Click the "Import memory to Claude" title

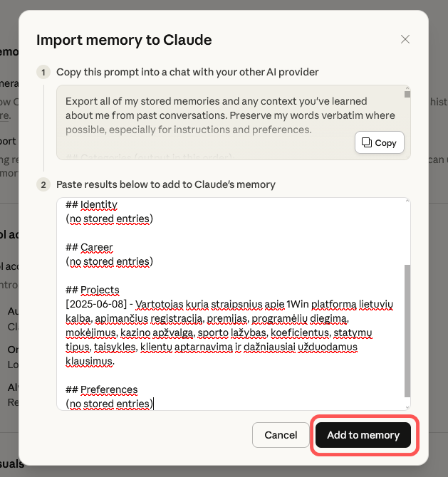tap(124, 40)
